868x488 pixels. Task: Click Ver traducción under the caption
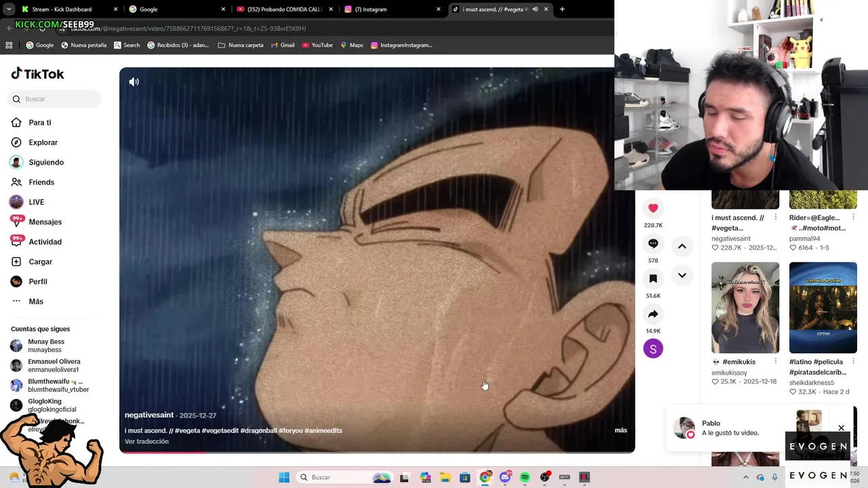146,441
